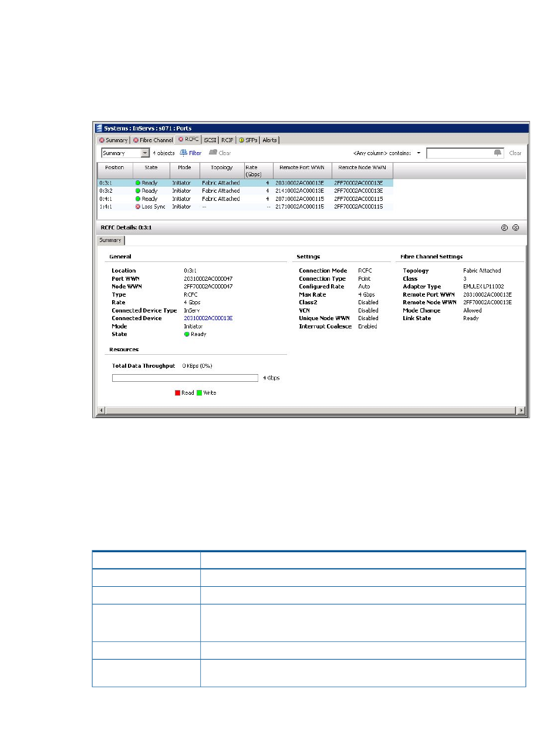Sort by Remote Node WWN column header
Image resolution: width=560 pixels, height=746 pixels.
[x=362, y=171]
